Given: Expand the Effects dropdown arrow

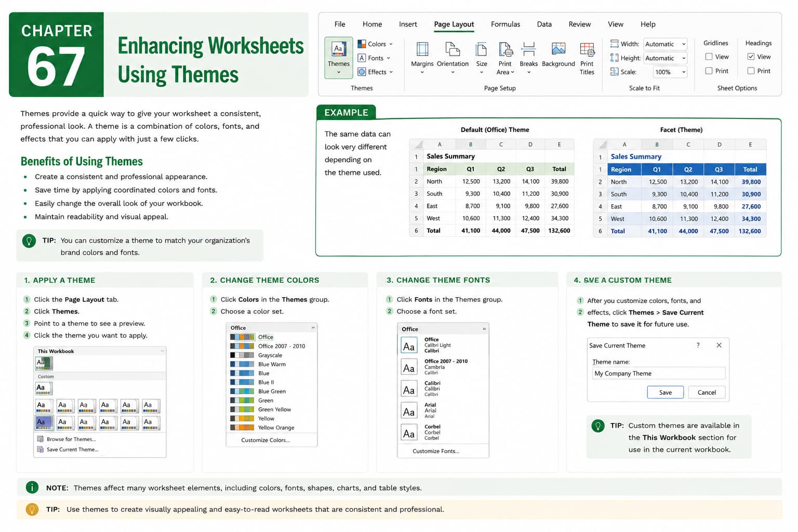Looking at the screenshot, I should pos(391,72).
